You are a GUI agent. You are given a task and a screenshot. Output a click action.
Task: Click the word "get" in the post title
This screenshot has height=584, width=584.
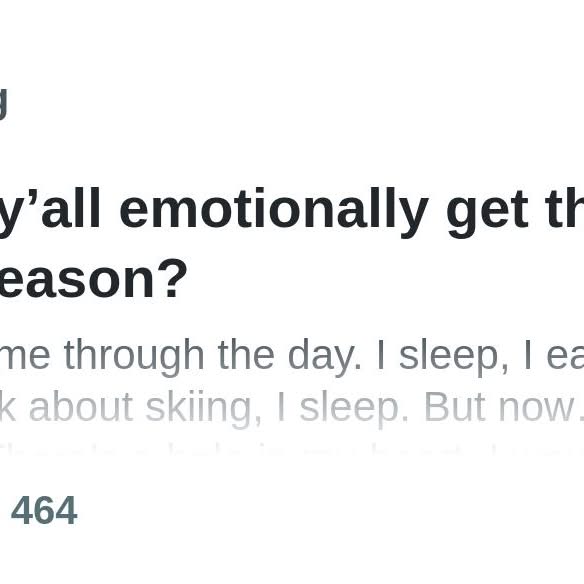(x=488, y=212)
